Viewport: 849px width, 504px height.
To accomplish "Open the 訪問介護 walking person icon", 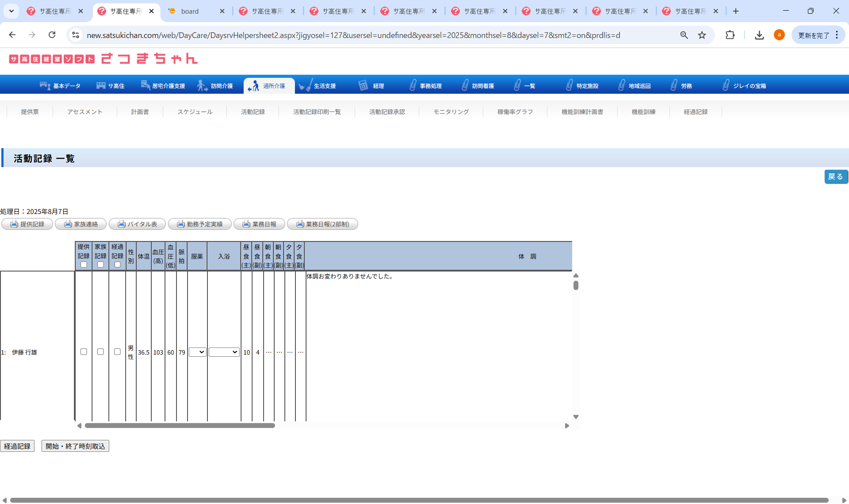I will click(202, 86).
